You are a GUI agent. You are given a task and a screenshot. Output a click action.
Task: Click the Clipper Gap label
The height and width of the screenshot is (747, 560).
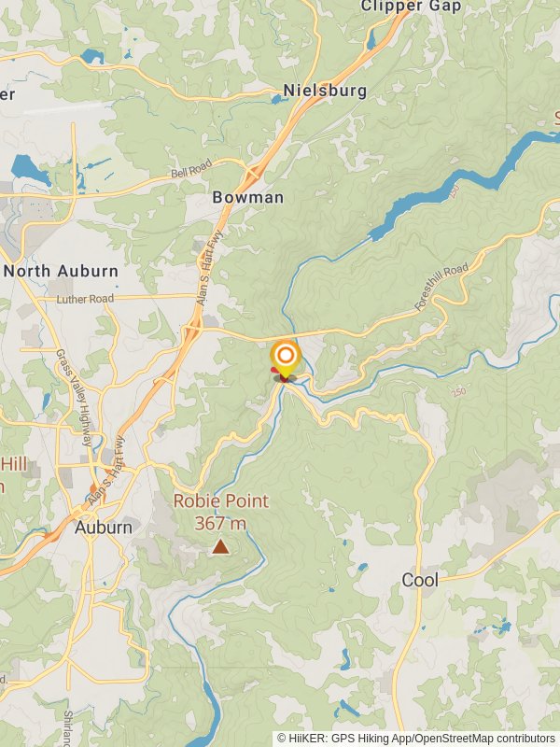(411, 7)
